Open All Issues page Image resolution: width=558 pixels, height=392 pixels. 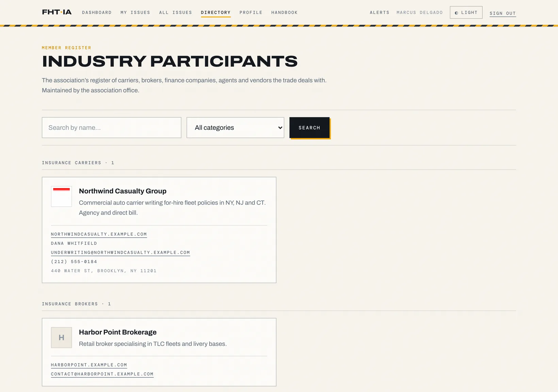pyautogui.click(x=175, y=13)
